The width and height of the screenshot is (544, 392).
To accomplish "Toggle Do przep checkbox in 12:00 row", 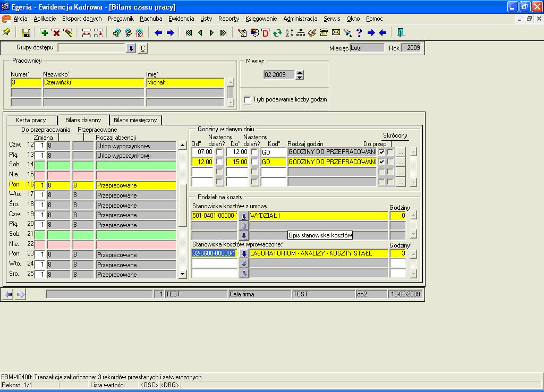I will [x=381, y=161].
